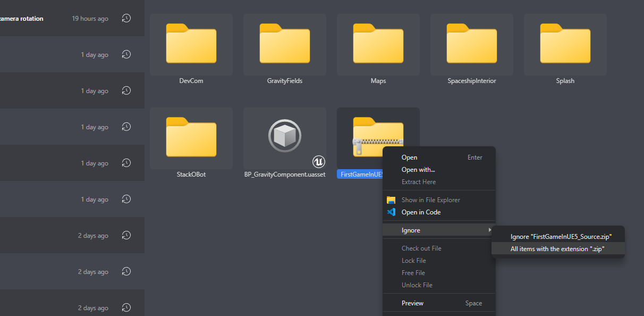Image resolution: width=644 pixels, height=316 pixels.
Task: Click the DevCom folder label
Action: (x=191, y=81)
